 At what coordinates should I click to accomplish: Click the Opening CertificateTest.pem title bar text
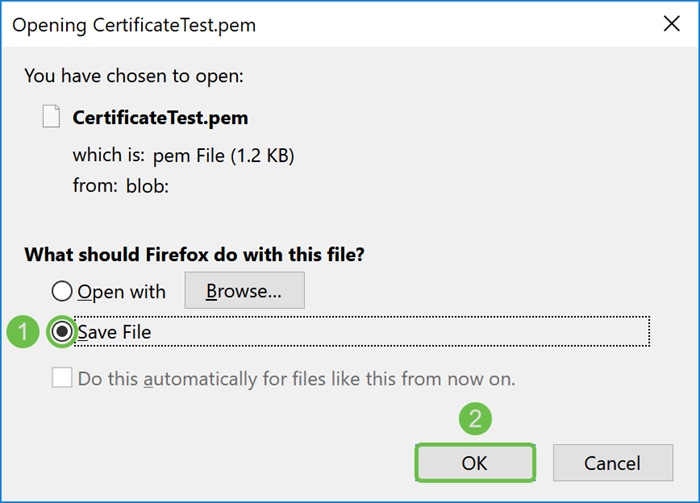point(134,25)
